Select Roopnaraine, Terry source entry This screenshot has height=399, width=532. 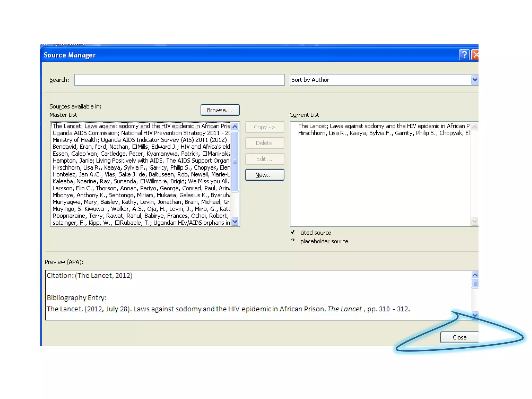click(x=141, y=216)
